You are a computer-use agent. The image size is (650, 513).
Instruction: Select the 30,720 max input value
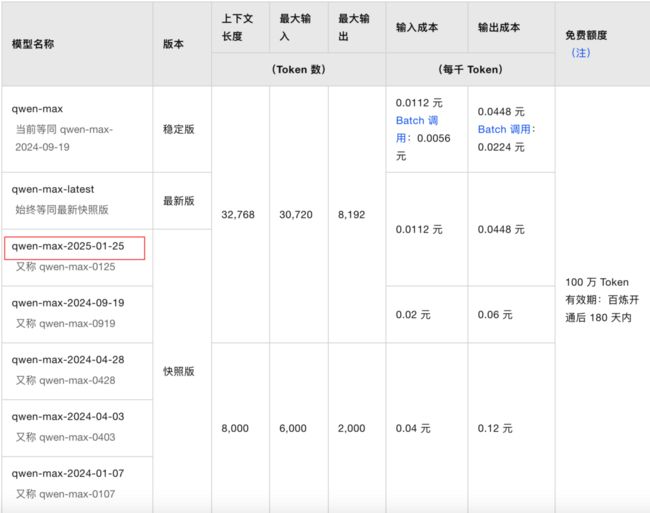coord(296,215)
